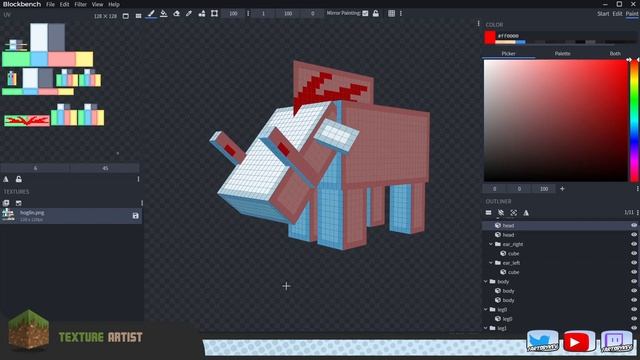
Task: Click the red main color swatch
Action: (490, 37)
